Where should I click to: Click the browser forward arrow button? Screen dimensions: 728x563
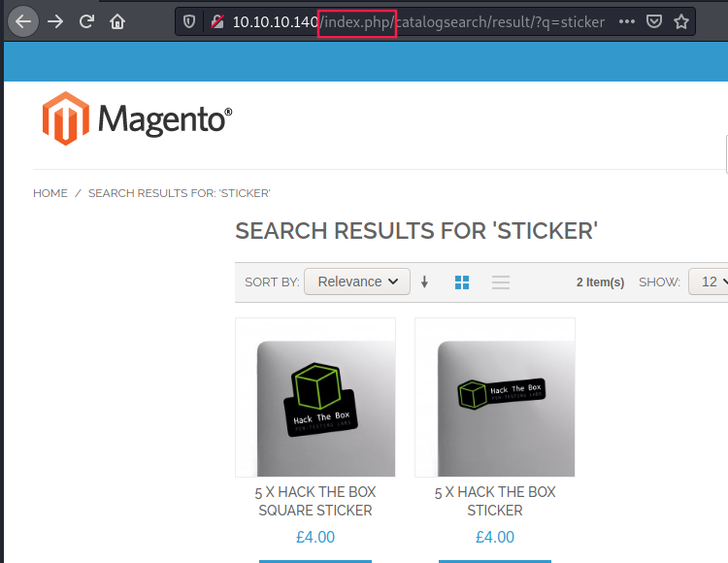pos(55,20)
